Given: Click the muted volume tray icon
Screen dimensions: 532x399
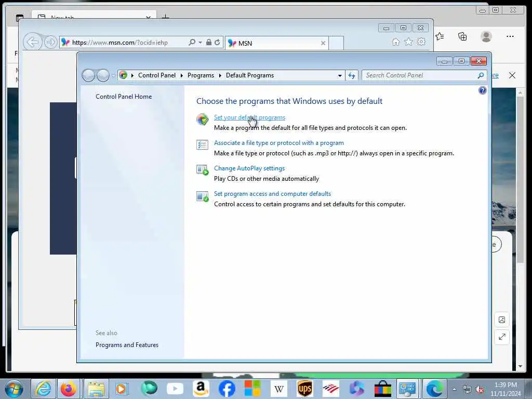Looking at the screenshot, I should [480, 390].
